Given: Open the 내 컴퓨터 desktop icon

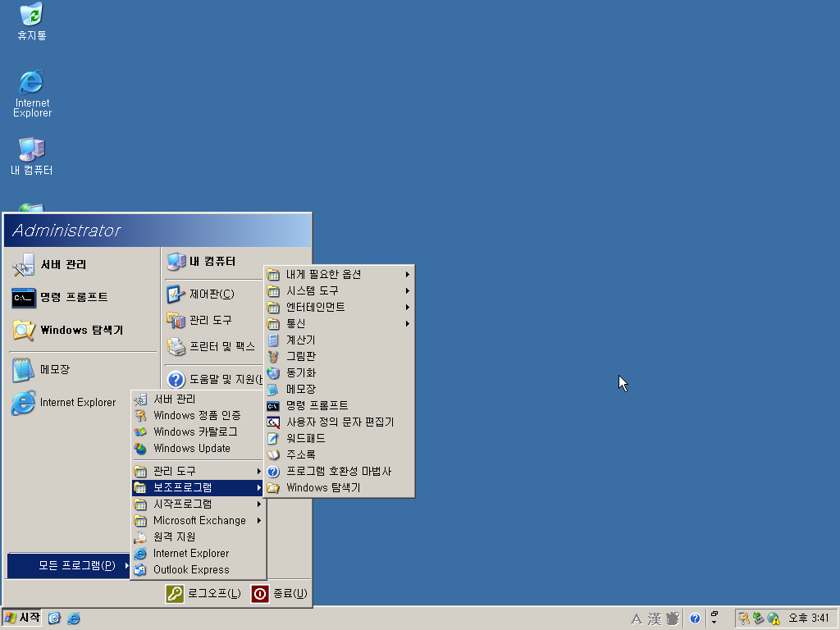Looking at the screenshot, I should click(x=32, y=157).
